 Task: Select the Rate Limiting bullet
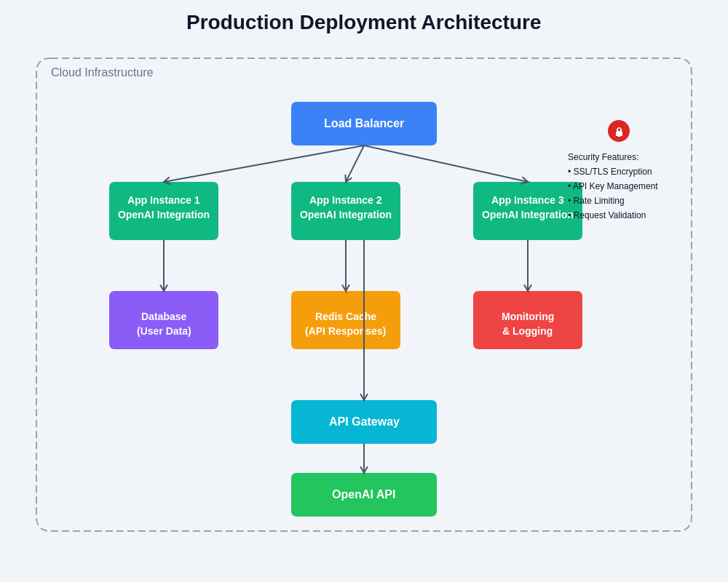pyautogui.click(x=598, y=201)
